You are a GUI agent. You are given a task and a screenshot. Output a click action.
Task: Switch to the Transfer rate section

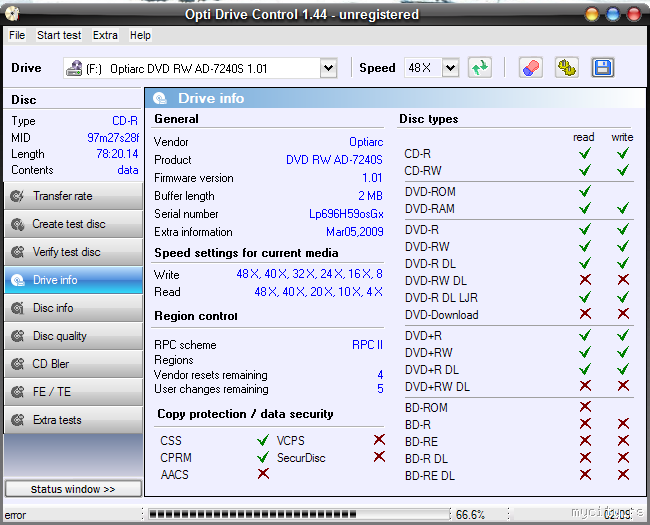click(73, 196)
